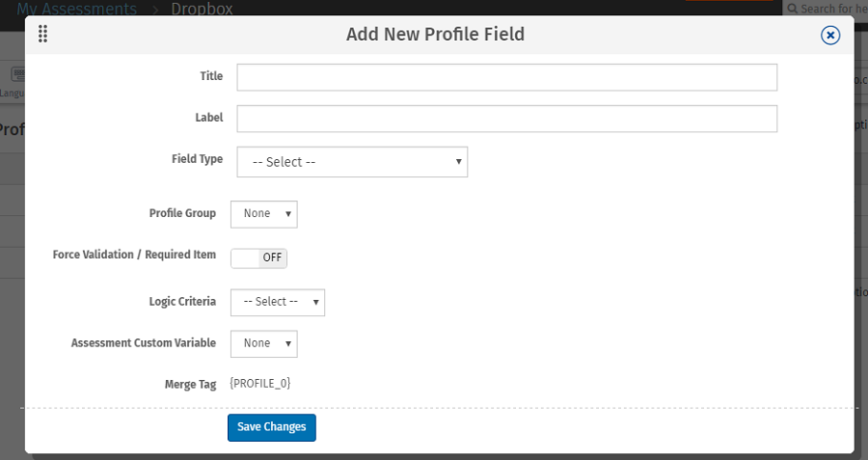Click inside the Label input box
The image size is (868, 460).
point(506,119)
